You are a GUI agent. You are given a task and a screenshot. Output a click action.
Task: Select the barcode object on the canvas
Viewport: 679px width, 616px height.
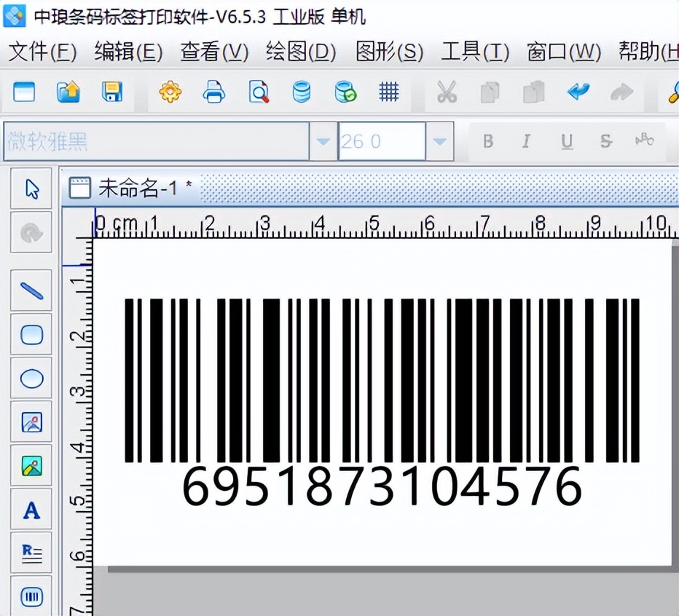[382, 381]
